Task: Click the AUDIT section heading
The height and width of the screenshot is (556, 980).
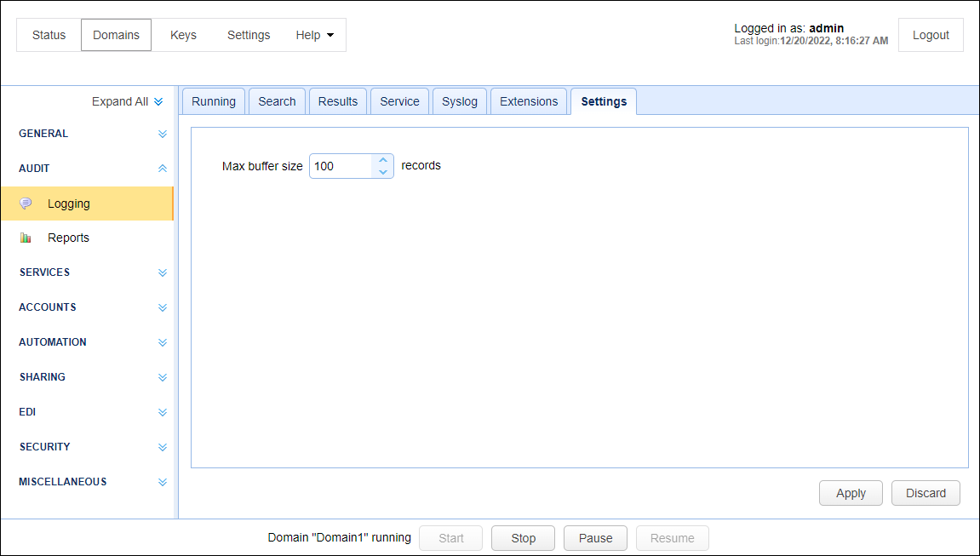Action: point(34,169)
